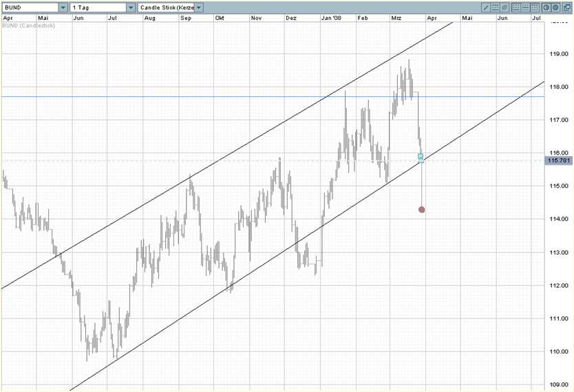
Task: Click the 'Okt' date axis label
Action: 220,18
